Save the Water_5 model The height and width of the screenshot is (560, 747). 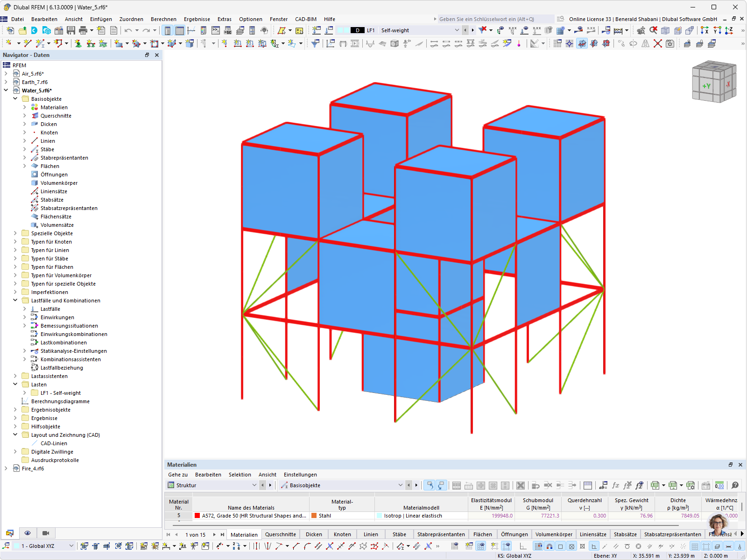coord(71,30)
